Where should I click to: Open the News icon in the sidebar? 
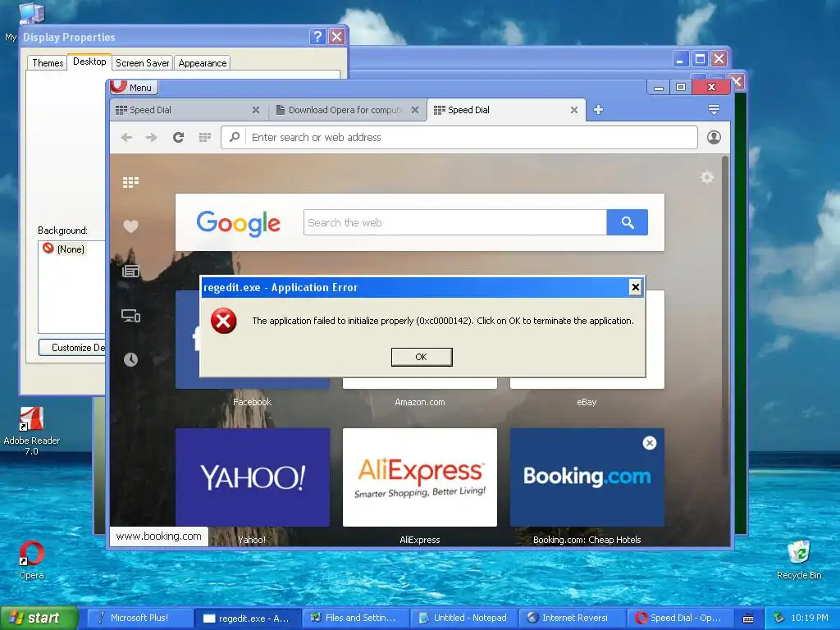click(x=130, y=271)
